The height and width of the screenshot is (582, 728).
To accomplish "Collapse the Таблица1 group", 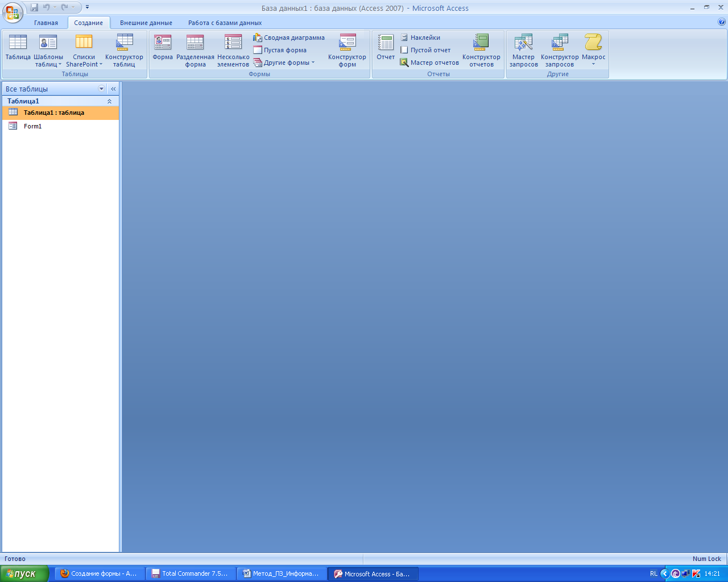I will click(109, 101).
